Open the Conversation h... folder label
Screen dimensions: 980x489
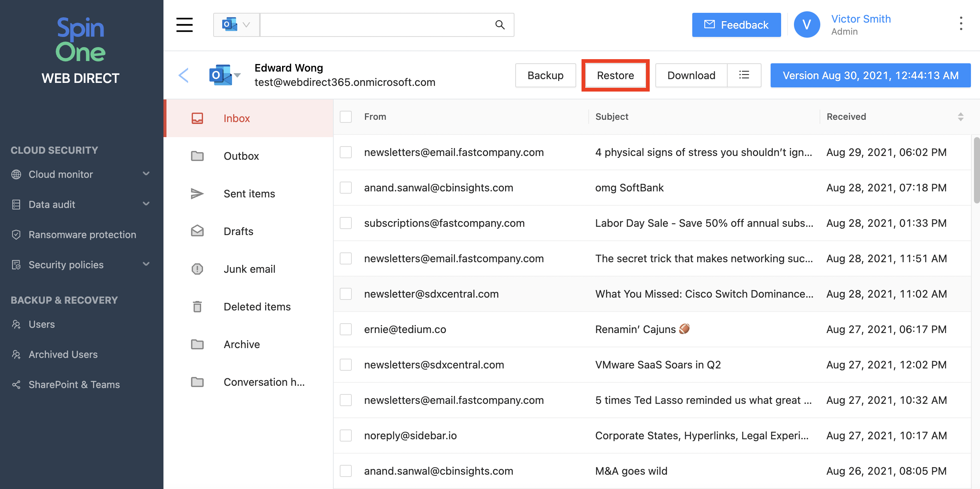coord(264,382)
